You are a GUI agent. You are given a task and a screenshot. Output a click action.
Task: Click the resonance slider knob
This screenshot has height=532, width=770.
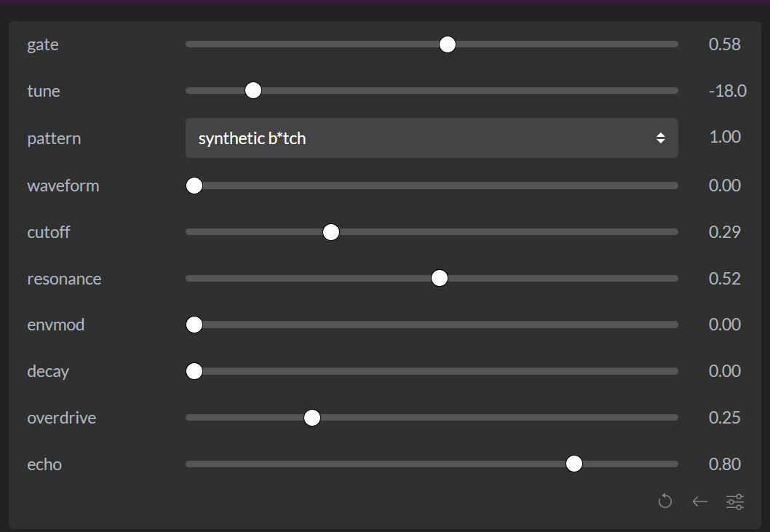pos(440,278)
